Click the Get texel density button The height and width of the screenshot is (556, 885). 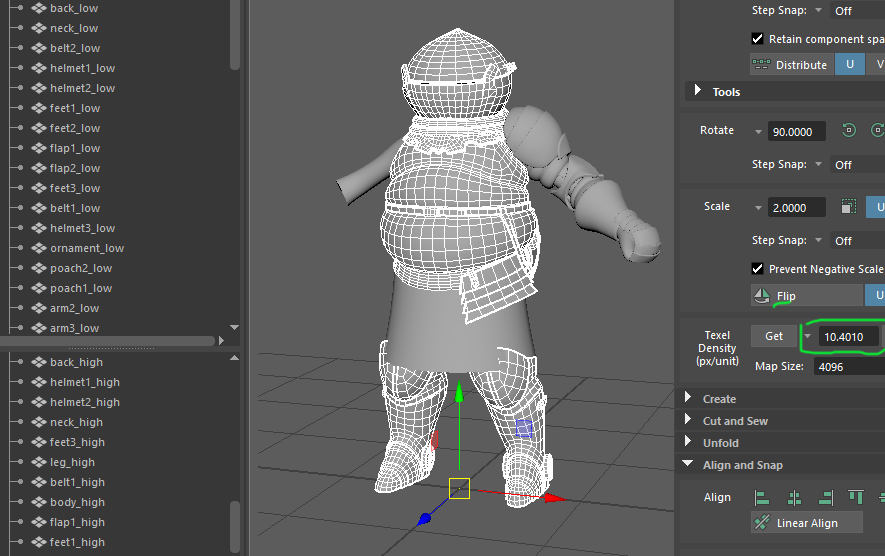tap(774, 336)
